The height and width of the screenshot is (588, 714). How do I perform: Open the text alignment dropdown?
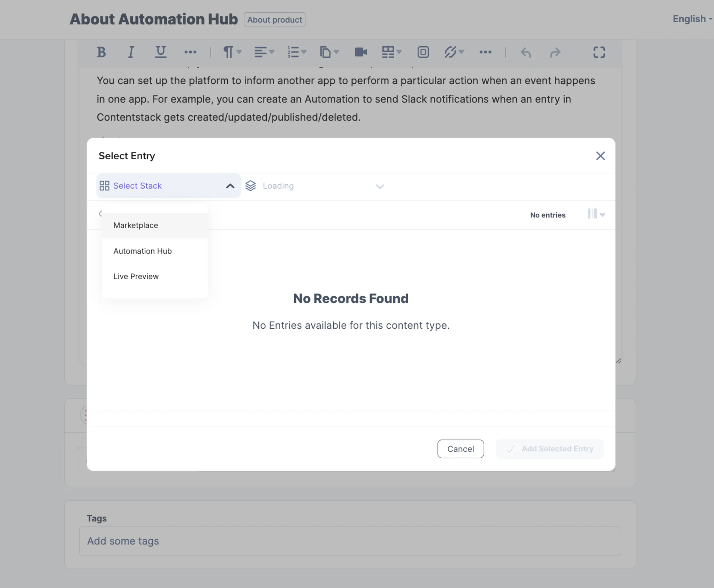click(264, 52)
